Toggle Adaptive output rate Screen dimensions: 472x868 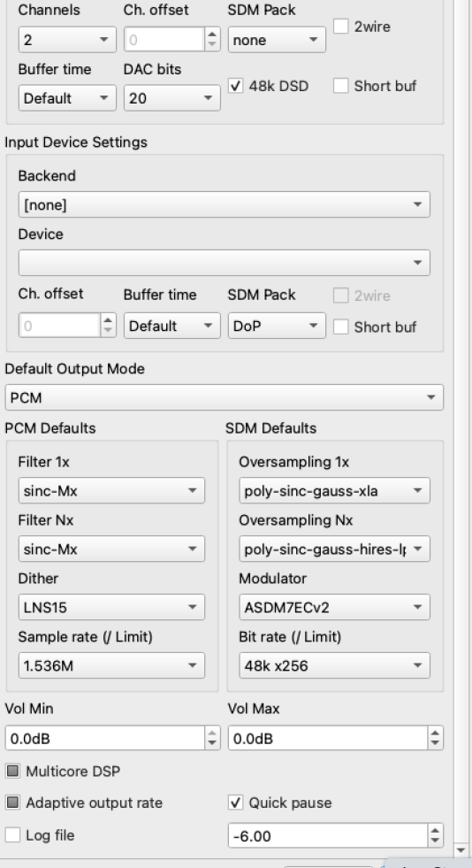[12, 803]
